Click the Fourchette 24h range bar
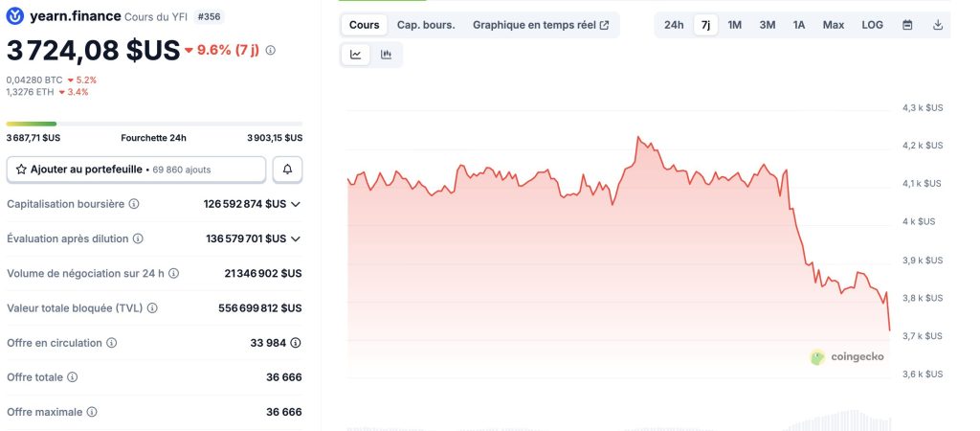Screen dimensions: 980x431 click(154, 124)
